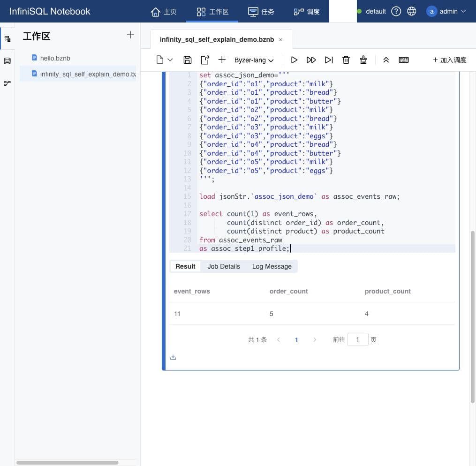476x466 pixels.
Task: Click 加入调度 to add to schedule
Action: (450, 60)
